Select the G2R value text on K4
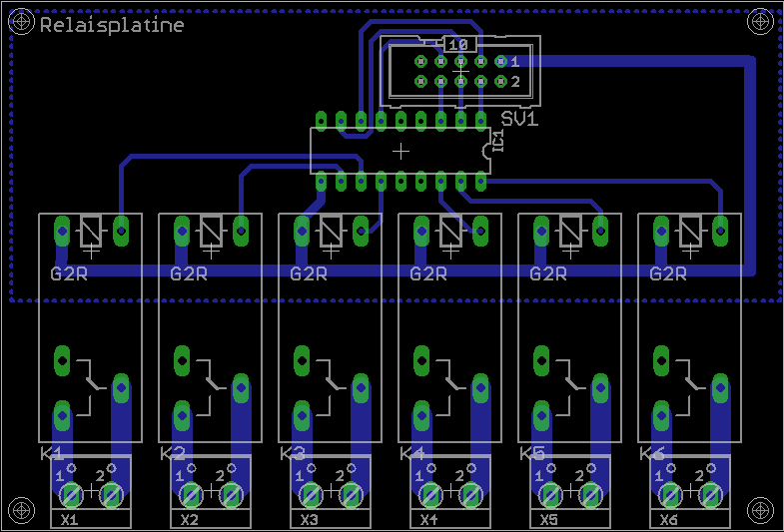This screenshot has width=784, height=532. pyautogui.click(x=429, y=273)
